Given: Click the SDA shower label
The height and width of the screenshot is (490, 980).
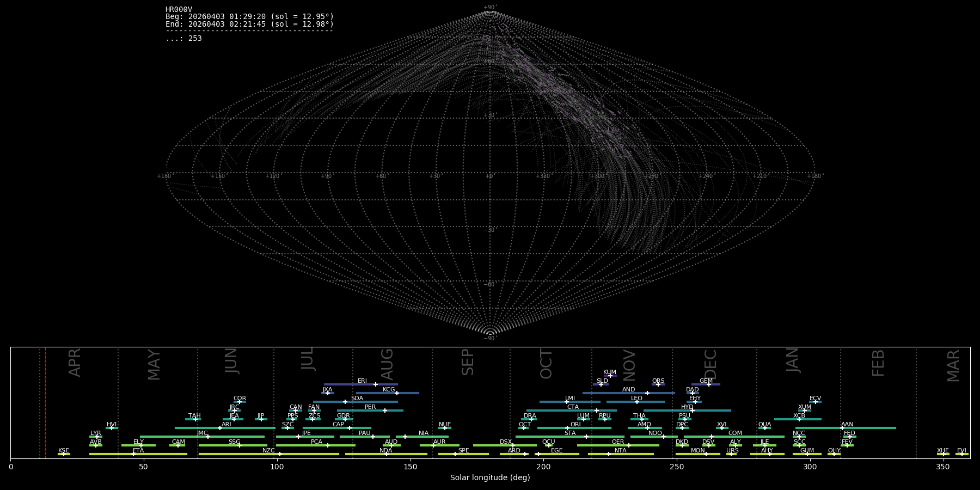Looking at the screenshot, I should tap(357, 398).
